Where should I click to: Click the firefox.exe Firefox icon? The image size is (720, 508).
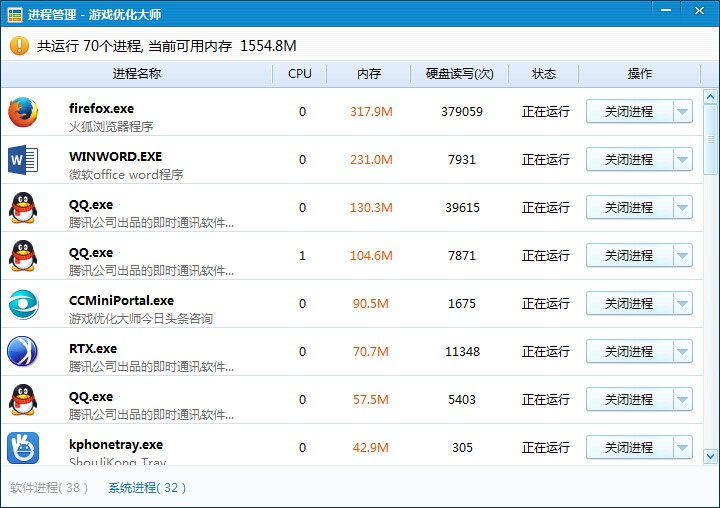click(23, 112)
